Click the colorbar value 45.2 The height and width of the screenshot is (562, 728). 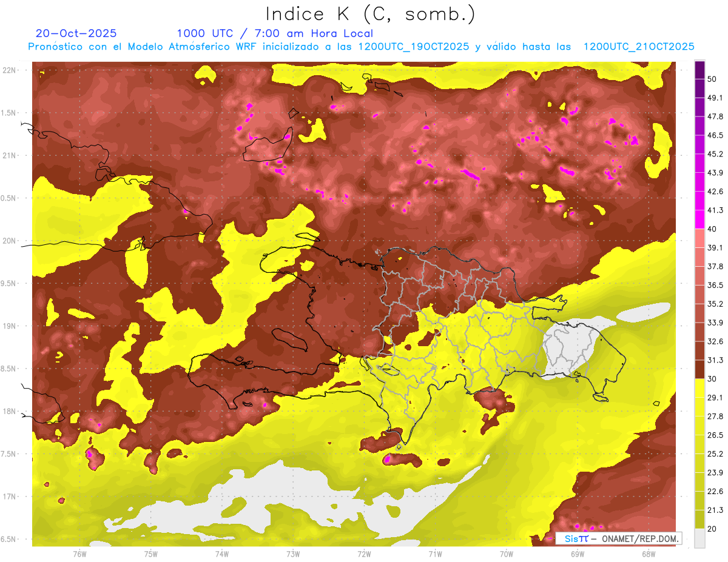coord(715,154)
